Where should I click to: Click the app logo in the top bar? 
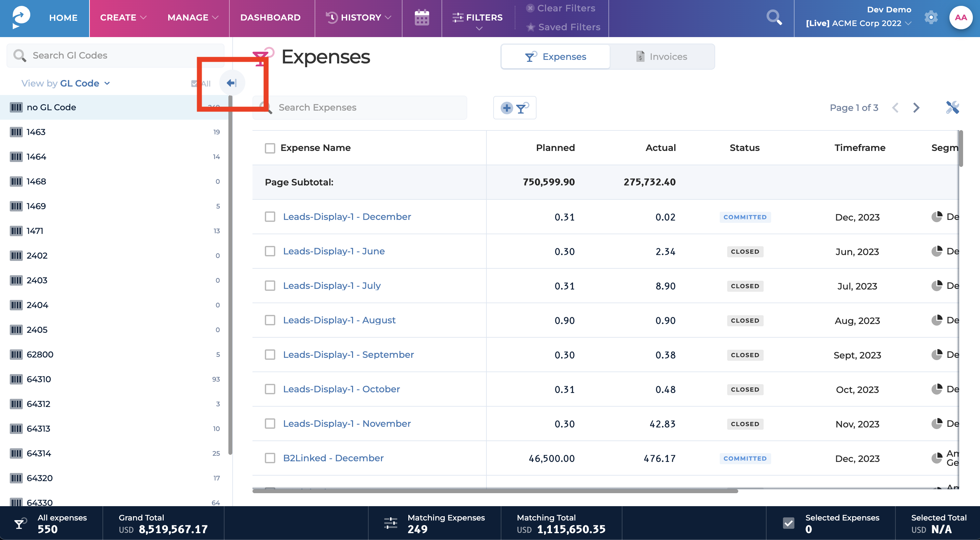tap(21, 17)
